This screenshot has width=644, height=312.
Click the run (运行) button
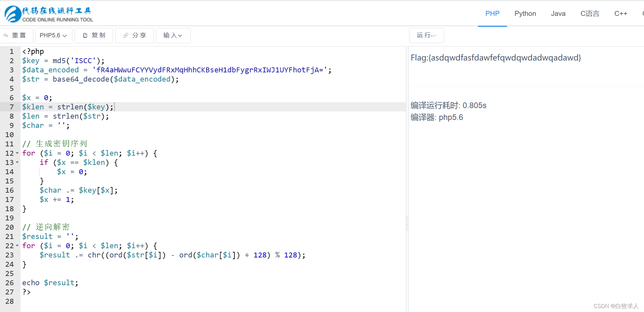pyautogui.click(x=426, y=35)
